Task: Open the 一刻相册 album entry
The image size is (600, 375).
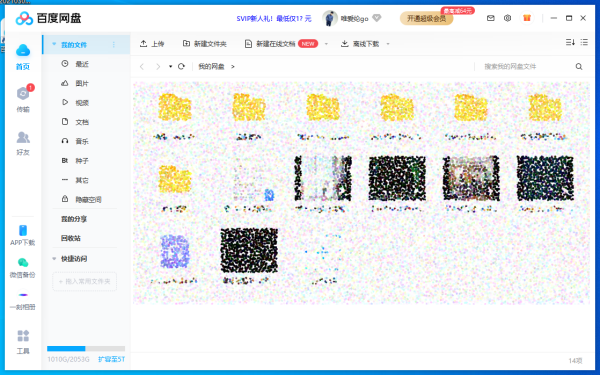Action: point(23,301)
